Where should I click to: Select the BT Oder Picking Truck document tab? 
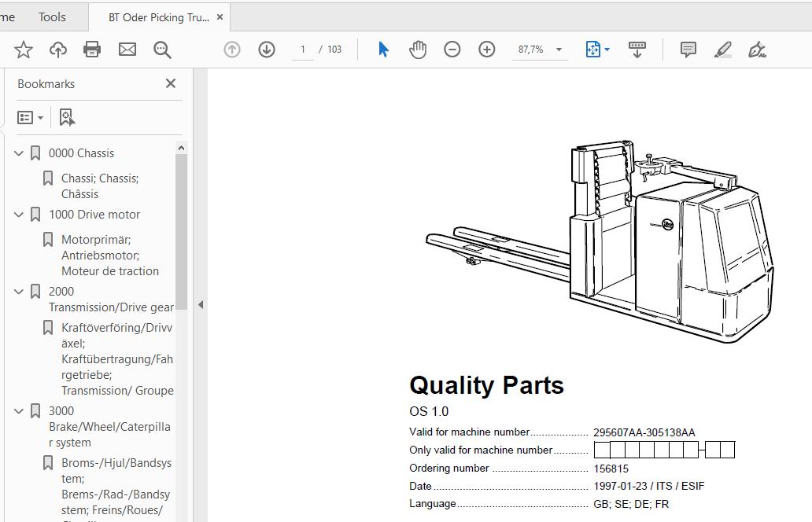pos(157,17)
